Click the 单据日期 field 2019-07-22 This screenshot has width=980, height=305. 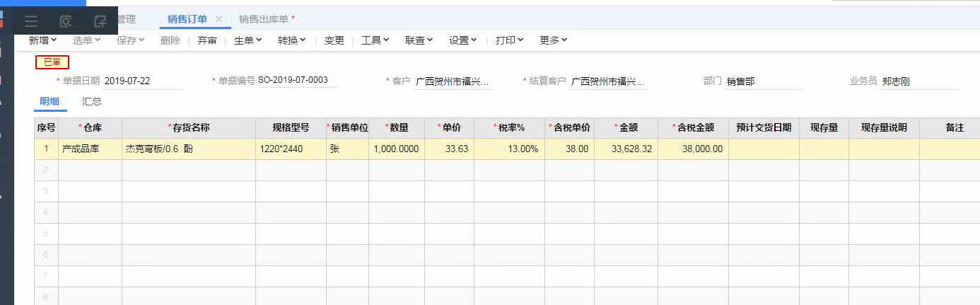pos(142,81)
